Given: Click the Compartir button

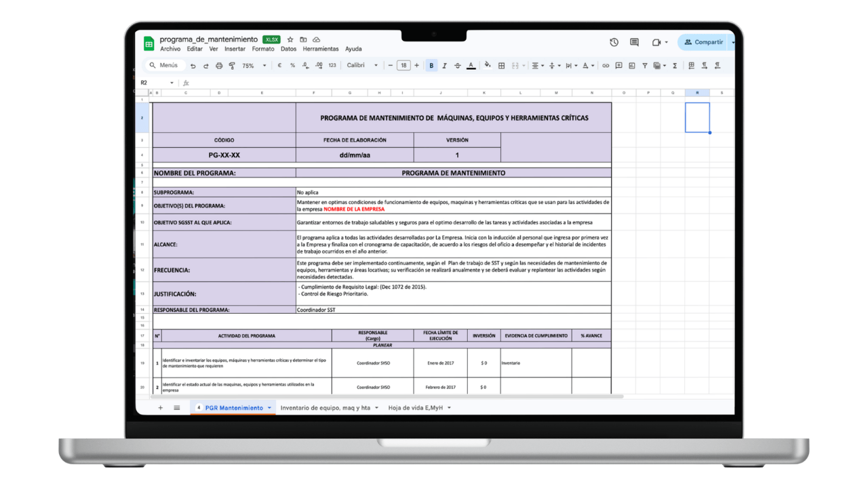Looking at the screenshot, I should click(704, 42).
